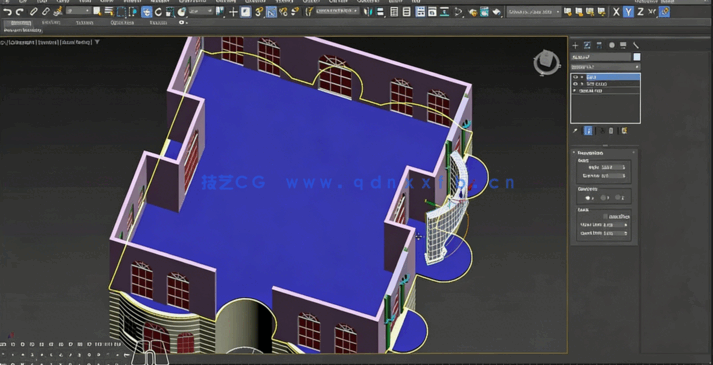Switch to the Modify command panel tab
The width and height of the screenshot is (713, 365).
tap(587, 45)
